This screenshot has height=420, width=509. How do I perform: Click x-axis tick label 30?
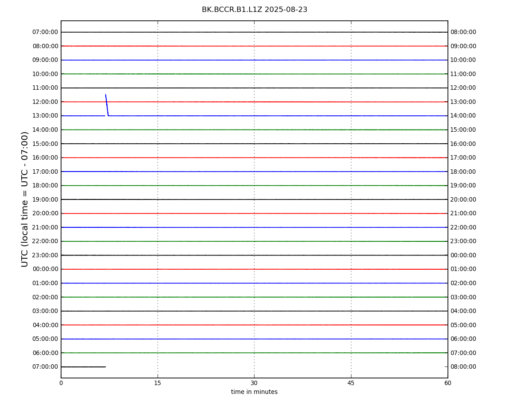click(x=254, y=383)
